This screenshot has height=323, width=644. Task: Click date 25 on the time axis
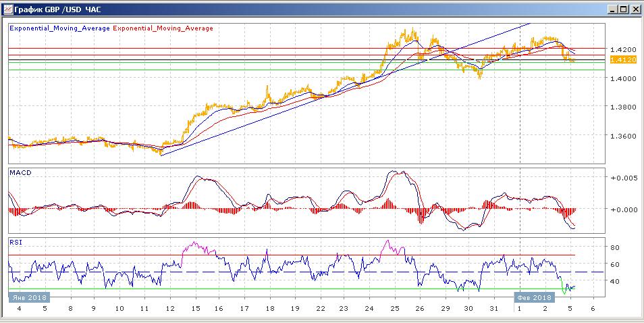pos(395,309)
